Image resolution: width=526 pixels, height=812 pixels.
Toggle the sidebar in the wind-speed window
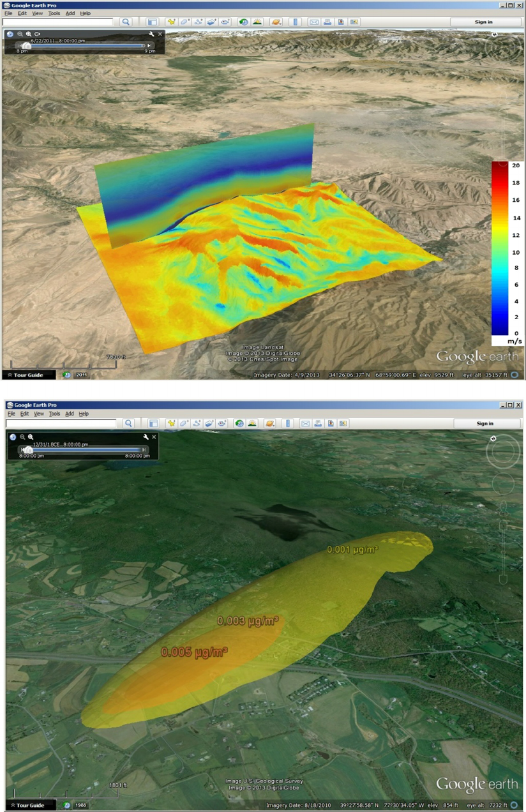[x=153, y=22]
